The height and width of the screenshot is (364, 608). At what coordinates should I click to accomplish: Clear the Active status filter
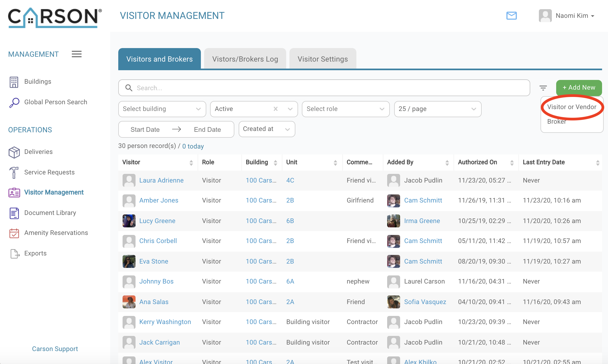[275, 109]
